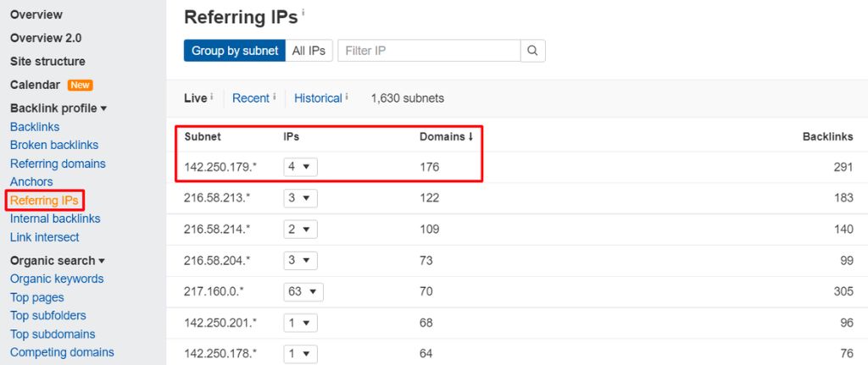Expand IPs dropdown for 142.250.179.* subnet
The image size is (868, 365).
300,167
